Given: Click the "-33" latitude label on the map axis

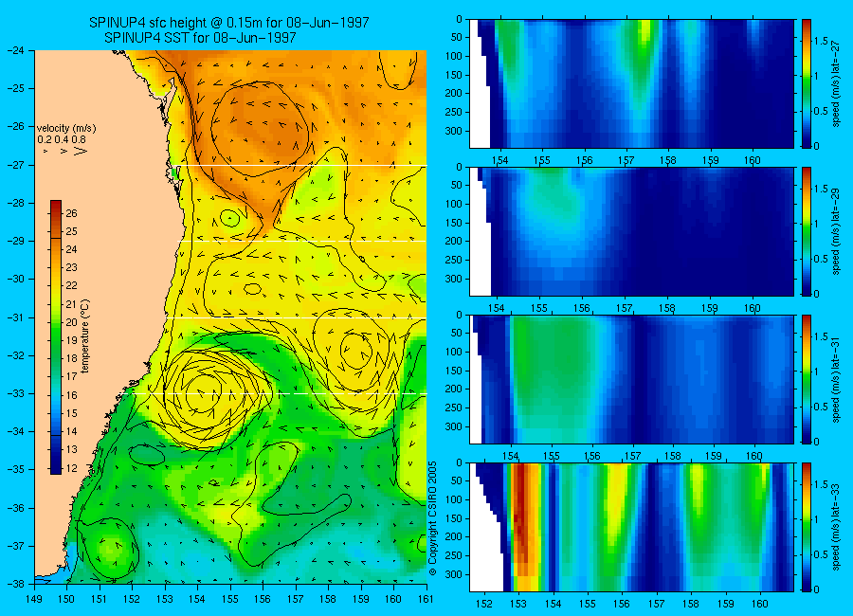Looking at the screenshot, I should (17, 393).
